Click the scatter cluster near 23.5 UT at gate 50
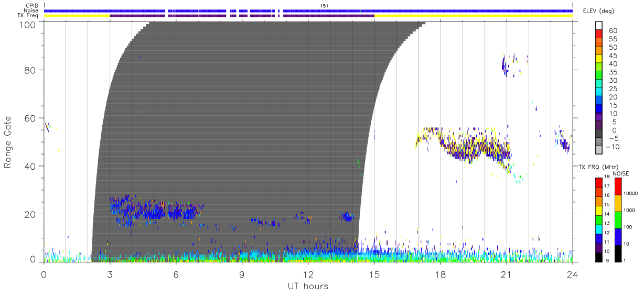The image size is (644, 297). point(563,139)
